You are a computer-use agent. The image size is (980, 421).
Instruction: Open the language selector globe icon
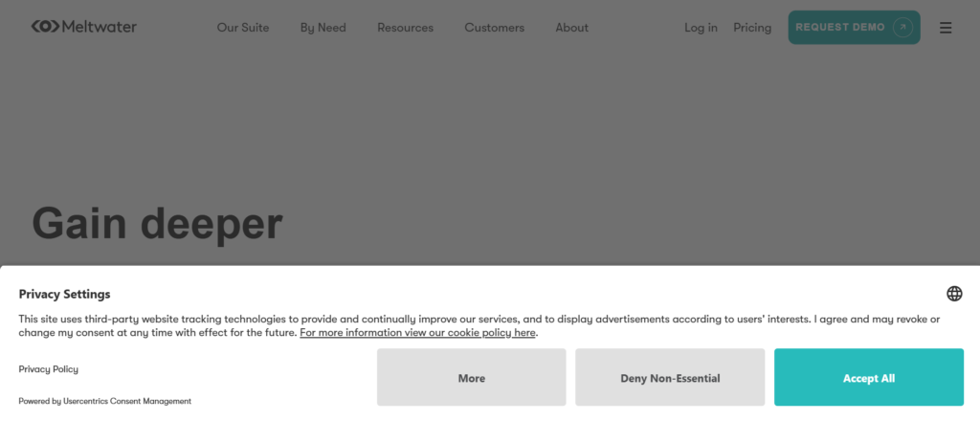[954, 294]
